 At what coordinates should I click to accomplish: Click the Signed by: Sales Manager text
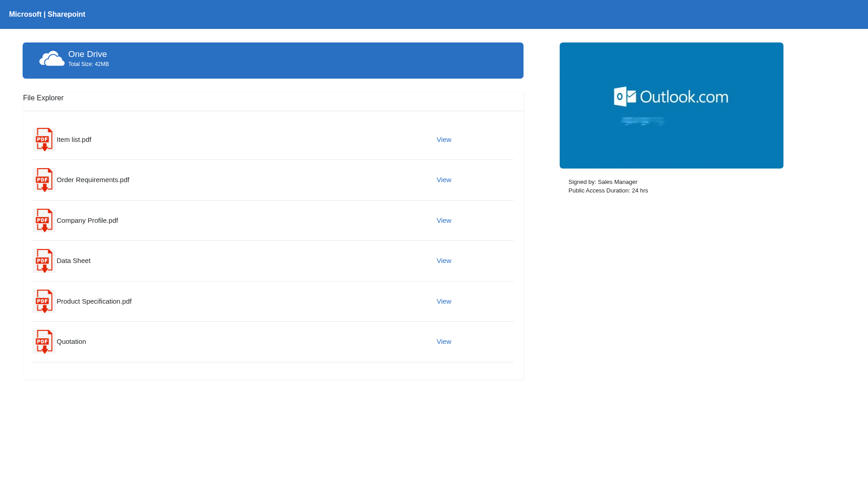point(603,182)
